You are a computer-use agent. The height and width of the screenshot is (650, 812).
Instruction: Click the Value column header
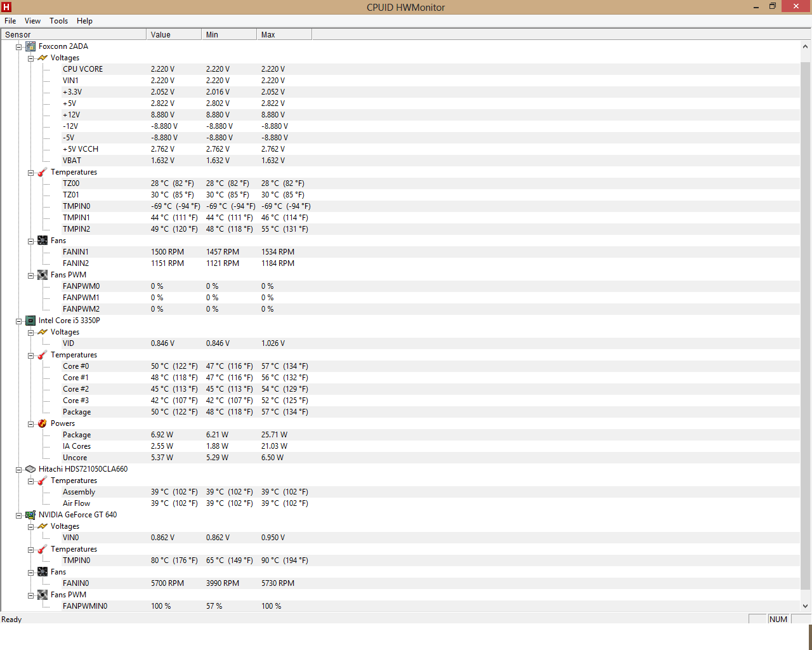pyautogui.click(x=174, y=34)
